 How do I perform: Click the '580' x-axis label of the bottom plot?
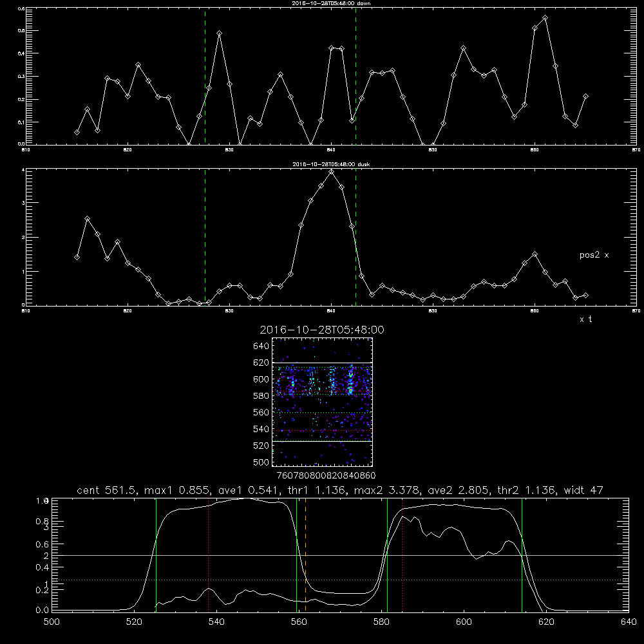381,622
